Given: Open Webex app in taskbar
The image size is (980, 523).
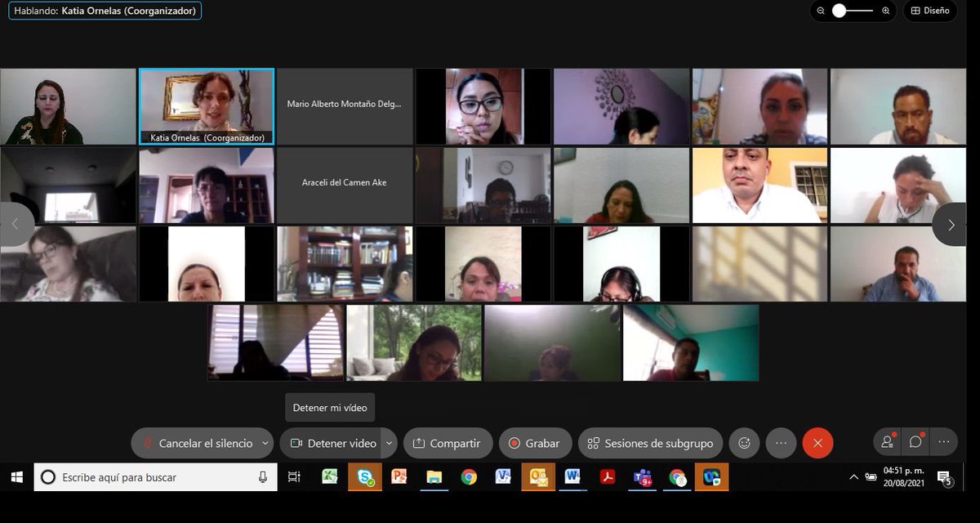Looking at the screenshot, I should pyautogui.click(x=711, y=477).
